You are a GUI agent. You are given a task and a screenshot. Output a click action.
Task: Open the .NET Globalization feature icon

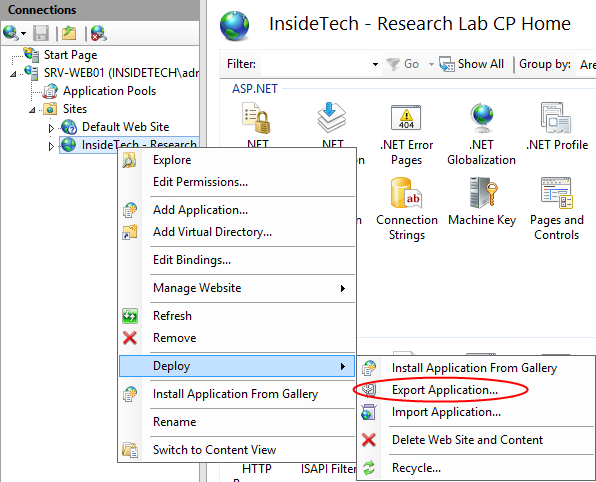tap(482, 117)
